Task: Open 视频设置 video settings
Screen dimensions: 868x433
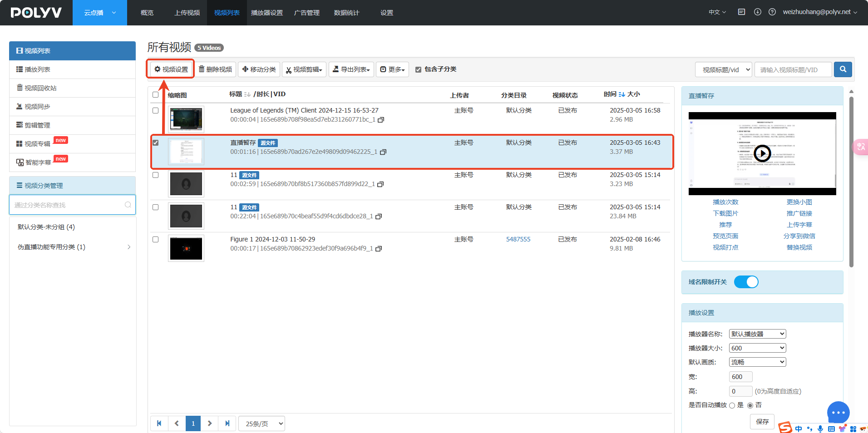Action: click(x=171, y=69)
